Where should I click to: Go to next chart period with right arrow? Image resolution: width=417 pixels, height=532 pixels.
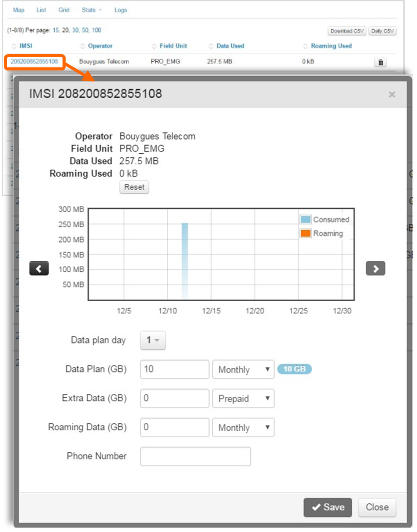[x=375, y=268]
